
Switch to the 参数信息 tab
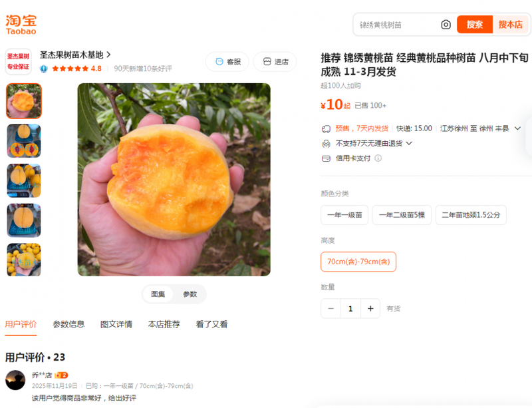click(x=68, y=324)
